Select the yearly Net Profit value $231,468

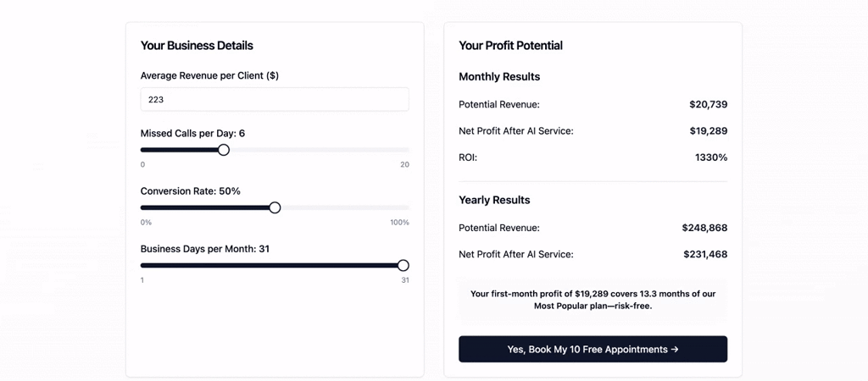(705, 254)
